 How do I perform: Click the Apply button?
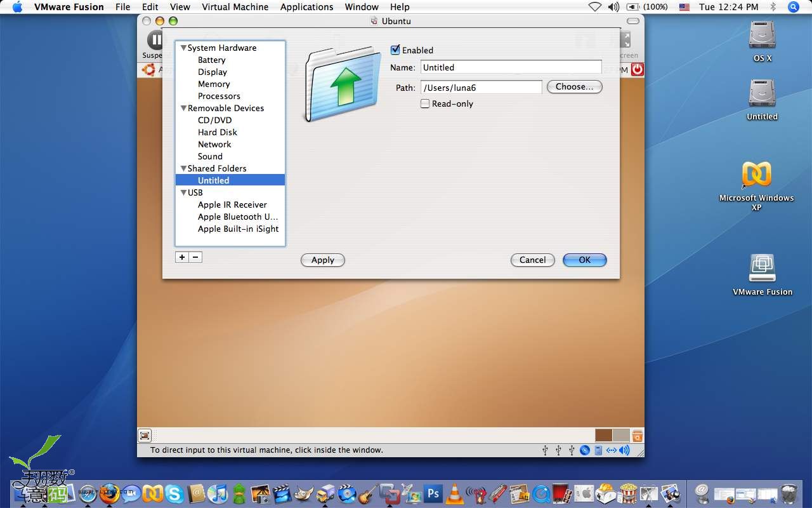[323, 260]
